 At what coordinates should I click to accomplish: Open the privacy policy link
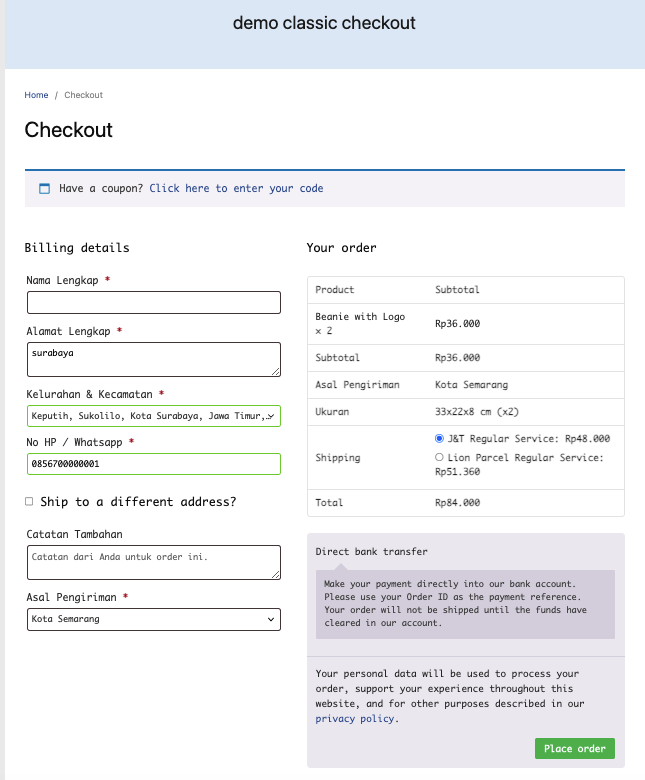coord(355,719)
